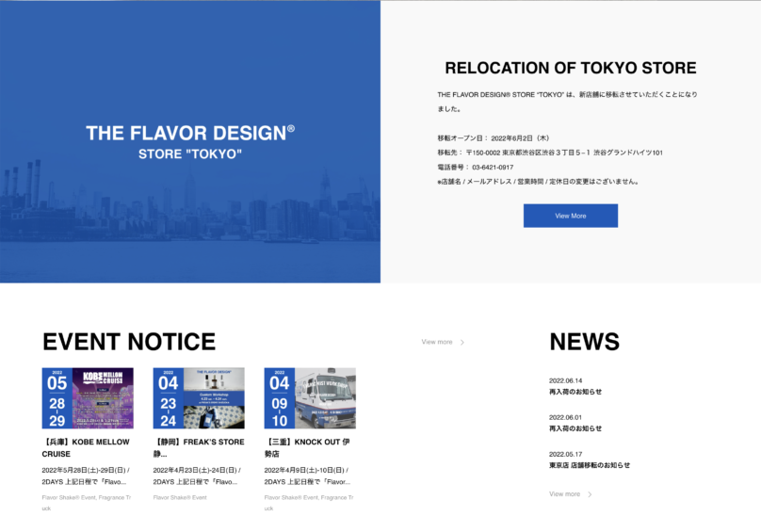The image size is (761, 532).
Task: Click the 移転オープン日 2022年6月2日 line
Action: (494, 137)
